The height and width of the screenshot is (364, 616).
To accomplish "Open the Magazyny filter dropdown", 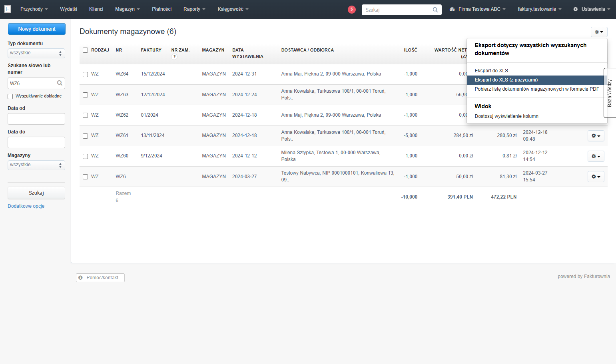I will point(36,165).
